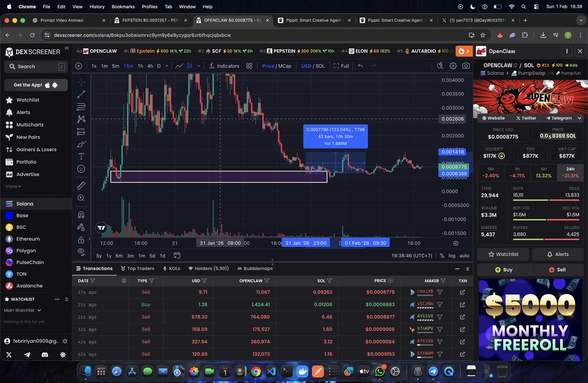
Task: Open Gainers & Losers in sidebar
Action: [x=36, y=149]
